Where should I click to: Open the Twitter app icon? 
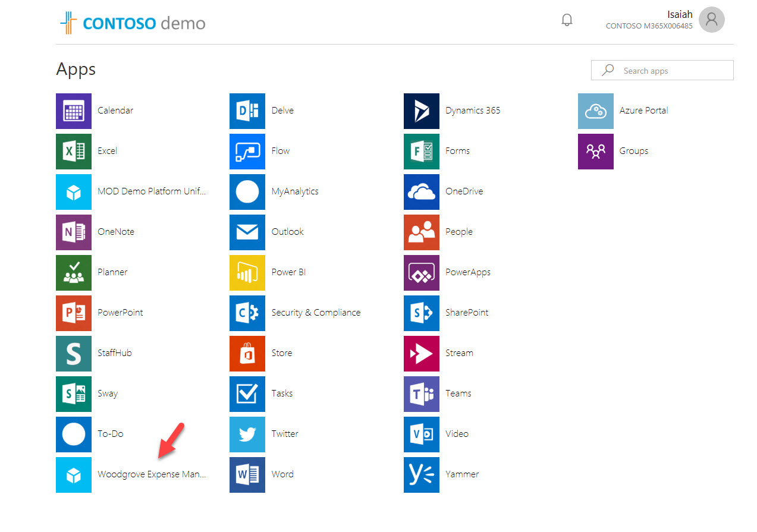[247, 434]
